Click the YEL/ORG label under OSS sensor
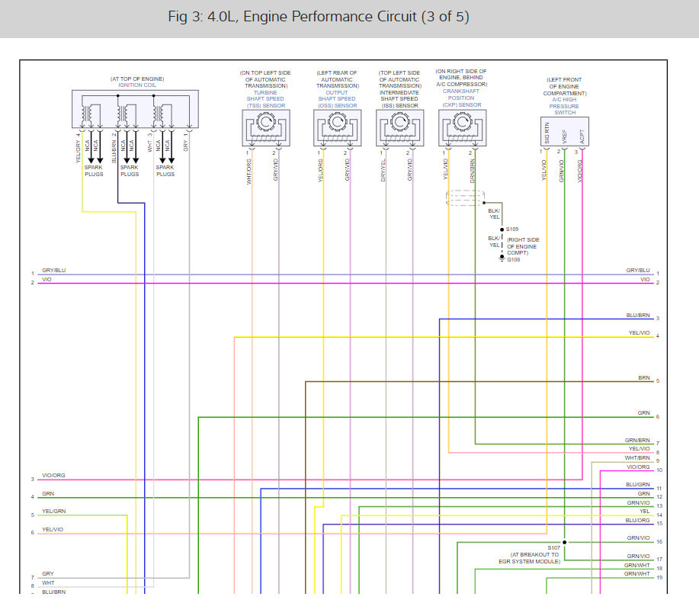This screenshot has width=699, height=616. coord(320,171)
